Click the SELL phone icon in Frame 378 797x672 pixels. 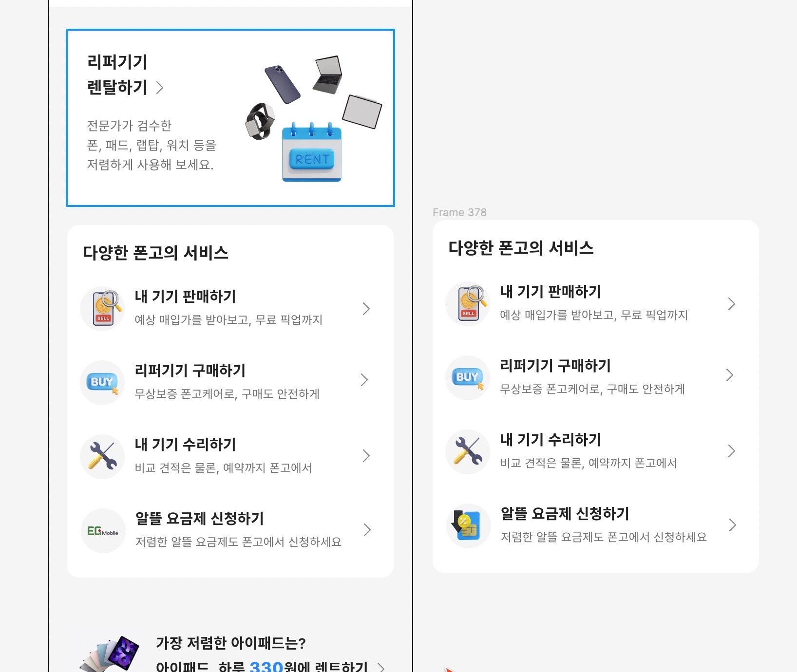468,304
